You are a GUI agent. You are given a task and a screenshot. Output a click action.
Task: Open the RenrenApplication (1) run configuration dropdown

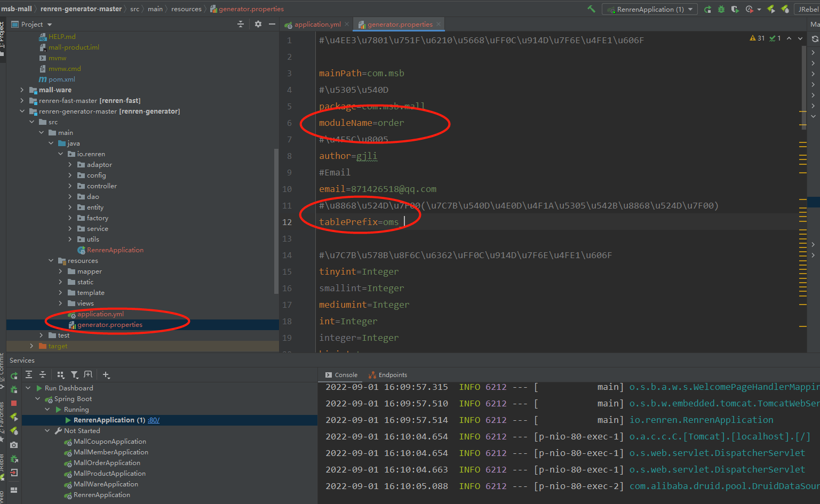[x=650, y=9]
